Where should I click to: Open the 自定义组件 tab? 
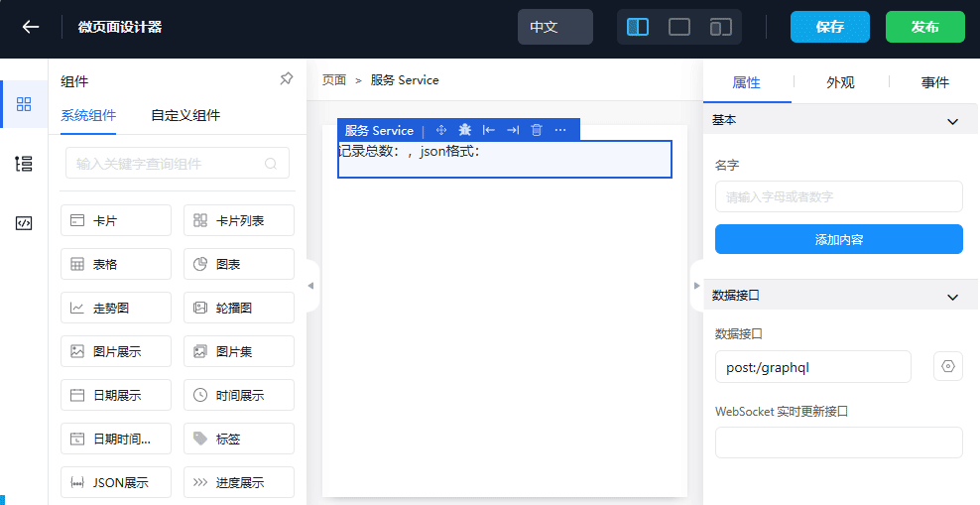tap(185, 115)
